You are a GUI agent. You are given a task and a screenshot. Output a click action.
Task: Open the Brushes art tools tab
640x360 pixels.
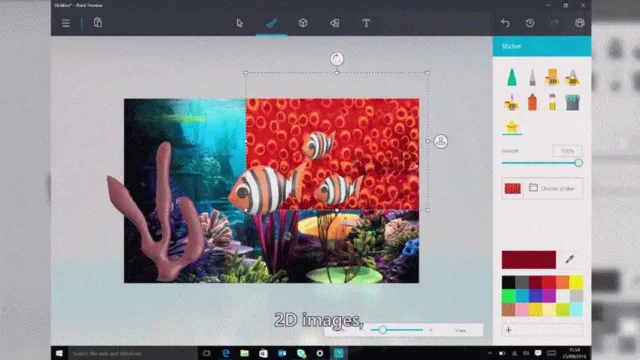[271, 23]
